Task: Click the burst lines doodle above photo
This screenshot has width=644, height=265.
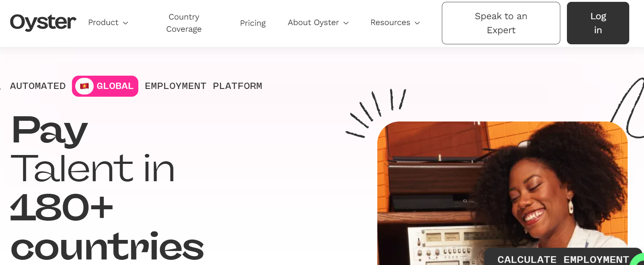Action: pyautogui.click(x=375, y=113)
